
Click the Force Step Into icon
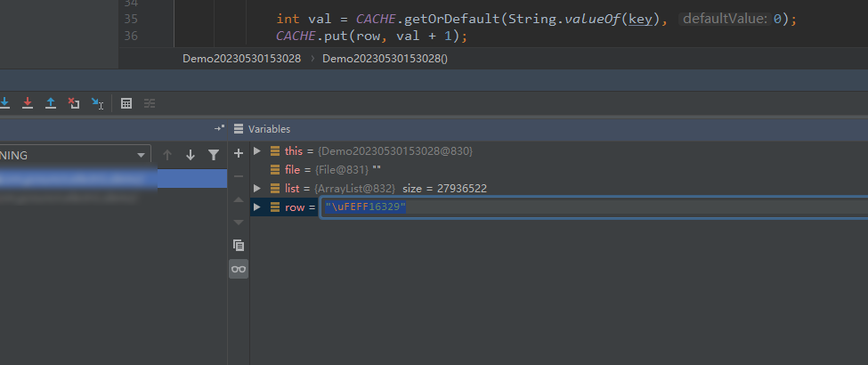pyautogui.click(x=28, y=103)
